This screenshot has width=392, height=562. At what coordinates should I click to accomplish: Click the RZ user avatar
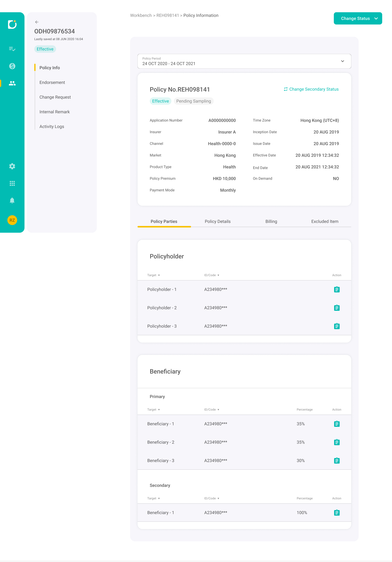[12, 220]
